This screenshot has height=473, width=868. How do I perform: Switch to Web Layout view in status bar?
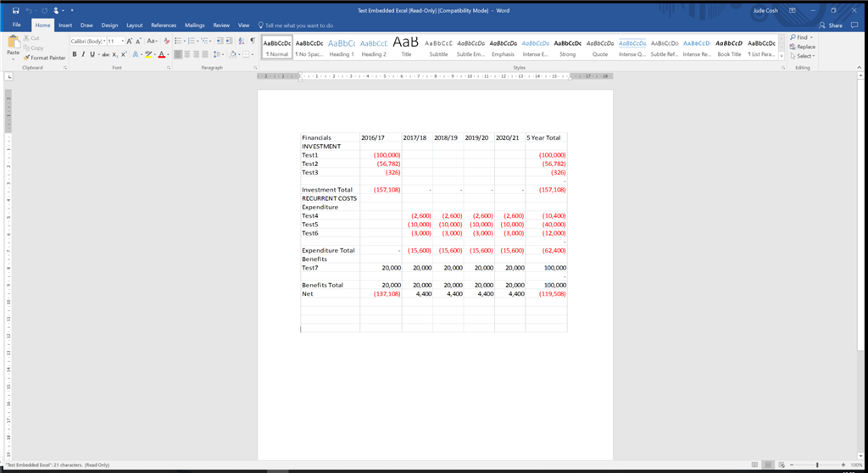point(781,465)
